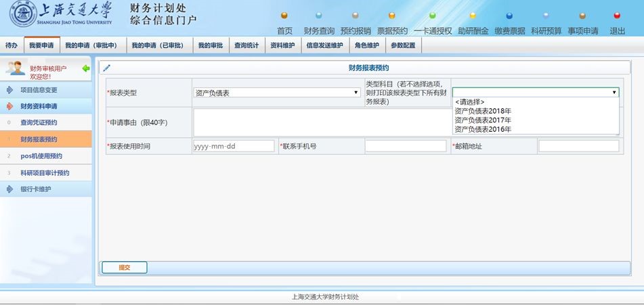644x305 pixels.
Task: Click the 提交 submit button
Action: tap(125, 268)
